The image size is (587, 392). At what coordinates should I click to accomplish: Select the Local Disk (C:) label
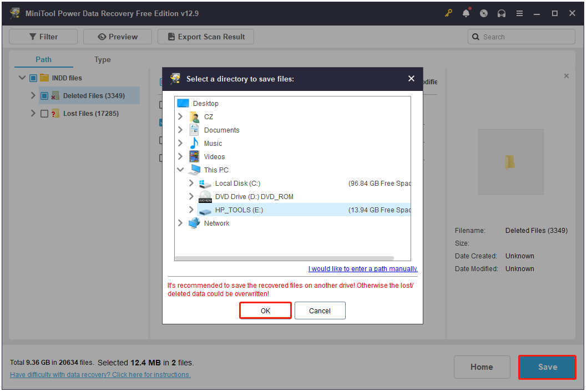[x=237, y=184]
